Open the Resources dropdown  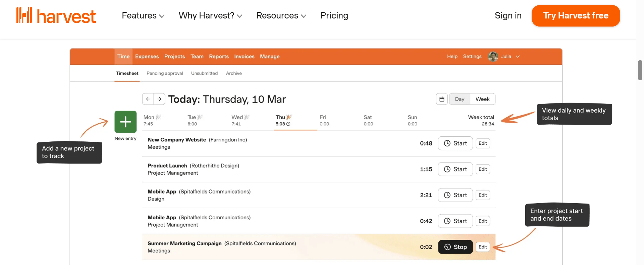(x=281, y=15)
